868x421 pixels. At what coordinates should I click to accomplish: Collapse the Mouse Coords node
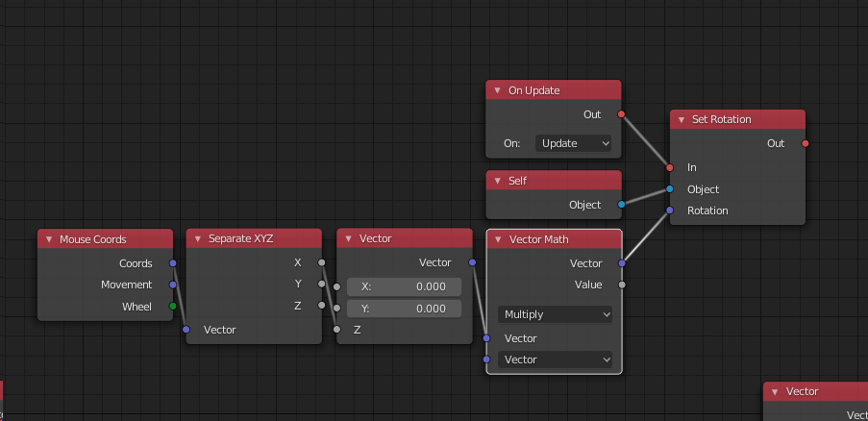[49, 239]
